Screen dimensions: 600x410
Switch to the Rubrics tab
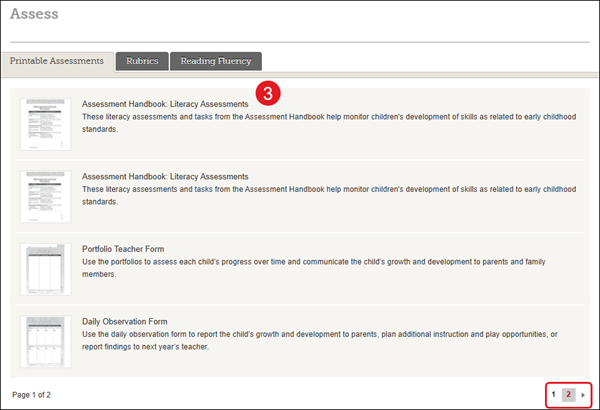pyautogui.click(x=141, y=61)
